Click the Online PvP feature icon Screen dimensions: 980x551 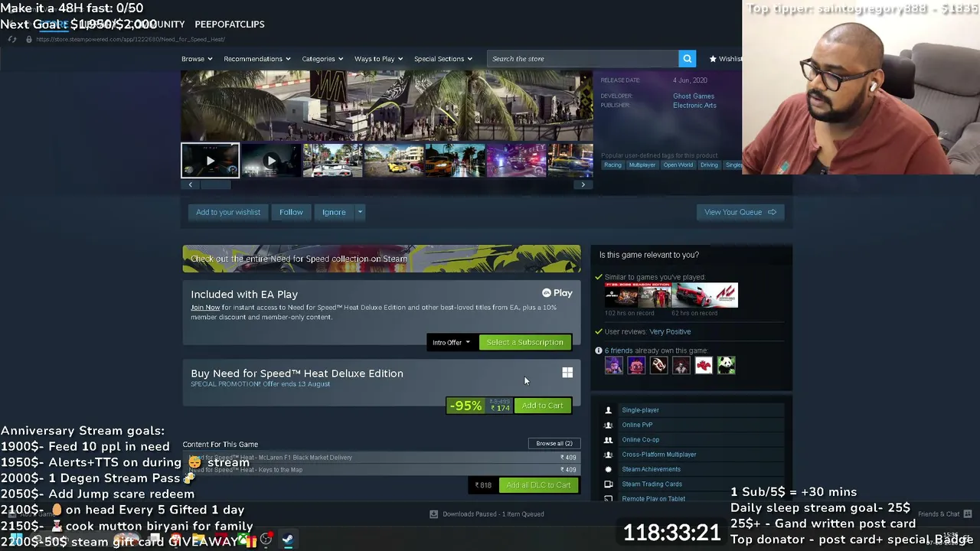click(x=609, y=425)
